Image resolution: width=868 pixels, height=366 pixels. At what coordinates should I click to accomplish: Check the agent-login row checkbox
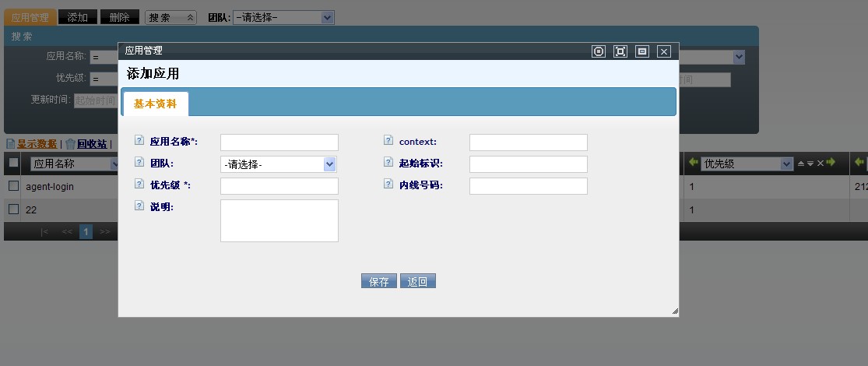(x=13, y=186)
